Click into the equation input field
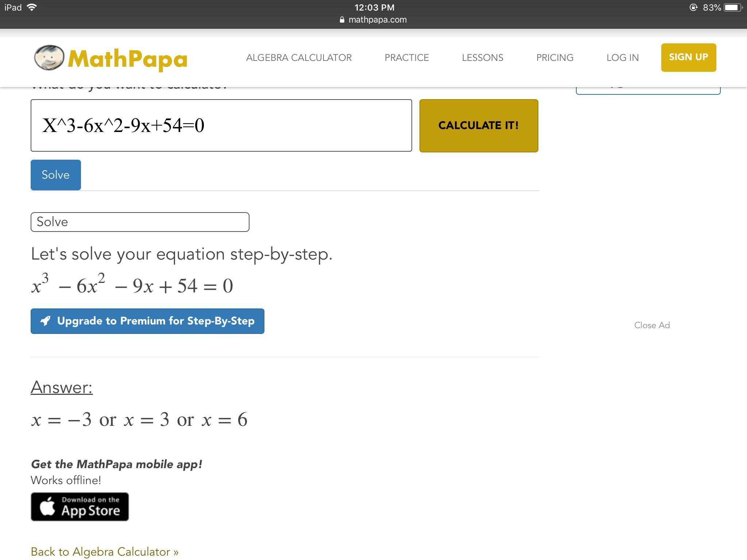This screenshot has height=560, width=747. 221,125
